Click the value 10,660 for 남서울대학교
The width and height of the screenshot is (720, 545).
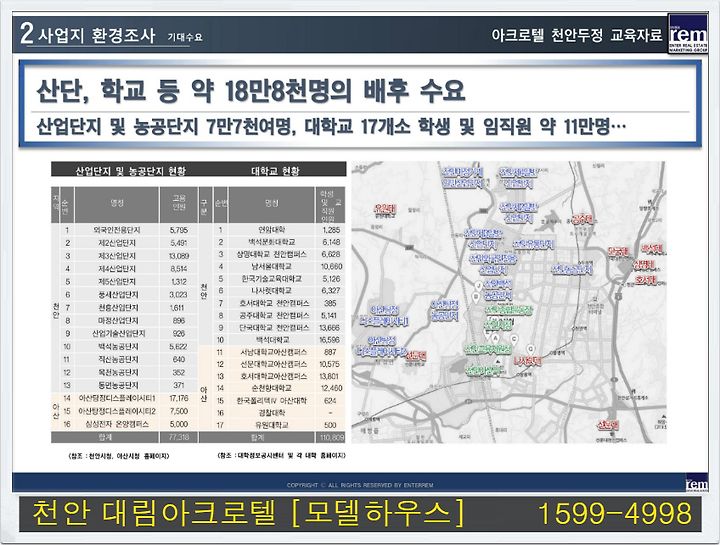point(331,266)
